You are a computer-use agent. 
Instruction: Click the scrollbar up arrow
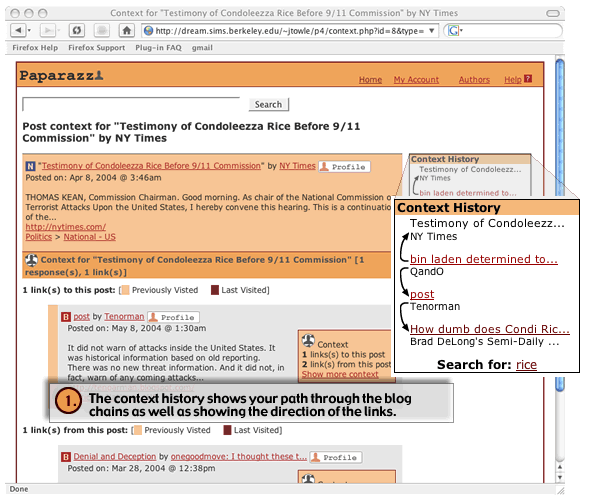(x=560, y=467)
